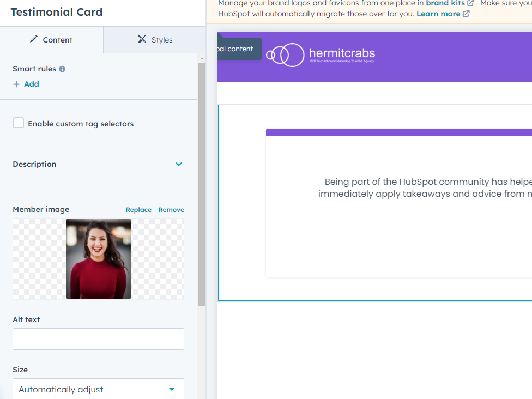
Task: Select the member image thumbnail
Action: (98, 259)
